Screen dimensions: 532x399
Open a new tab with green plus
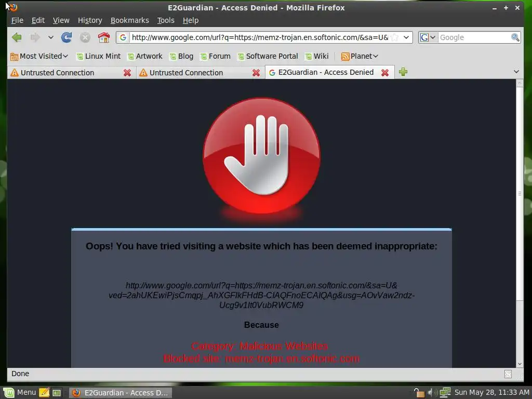403,72
